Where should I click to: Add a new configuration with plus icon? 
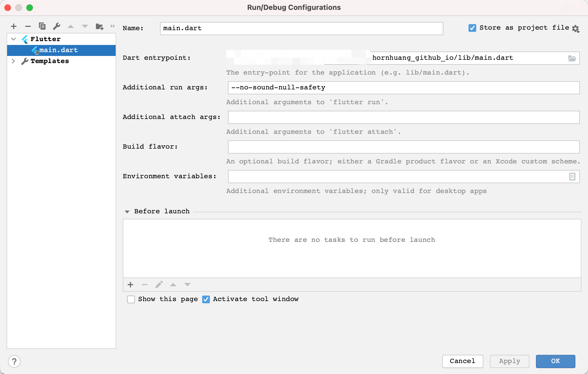14,26
